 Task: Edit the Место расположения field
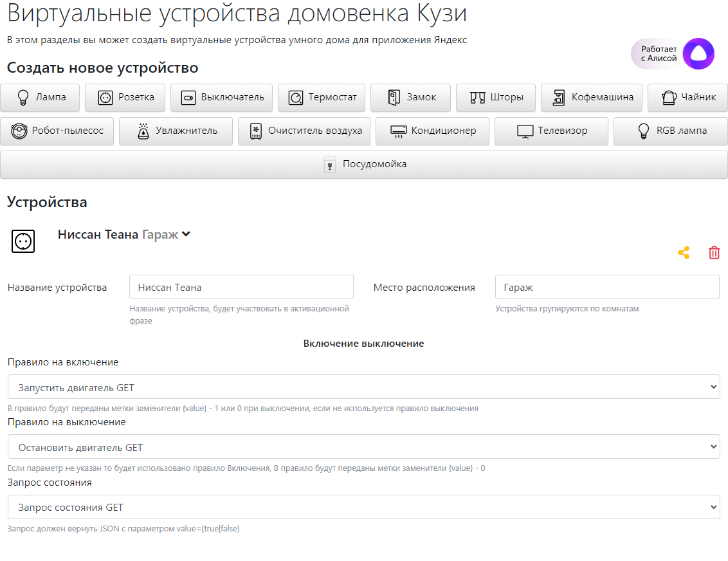[607, 287]
